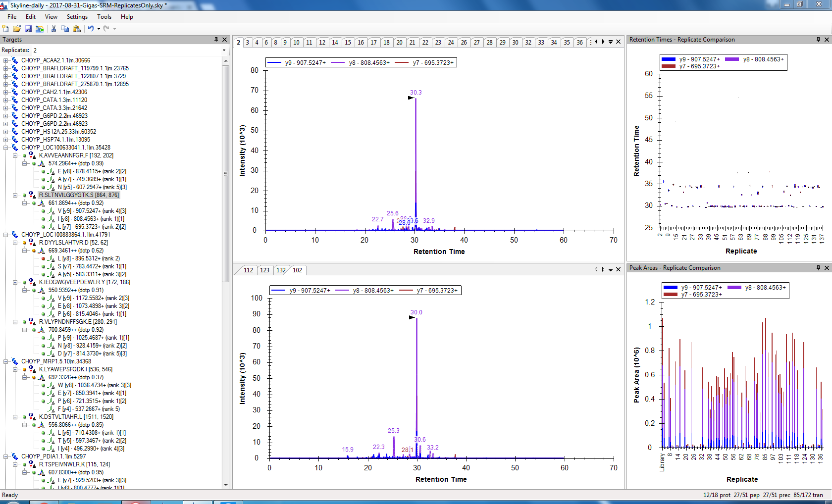
Task: Save the document with the floppy disk icon
Action: pos(28,29)
